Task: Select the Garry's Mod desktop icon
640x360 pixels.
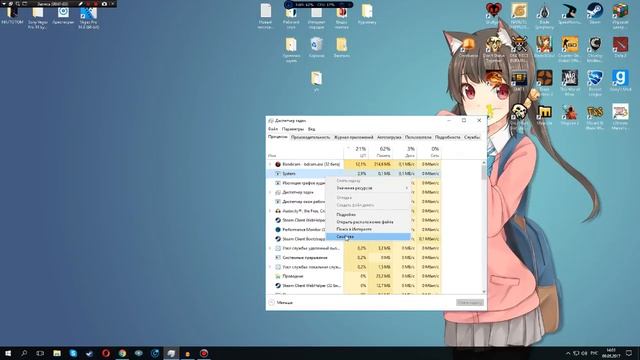Action: tap(620, 80)
